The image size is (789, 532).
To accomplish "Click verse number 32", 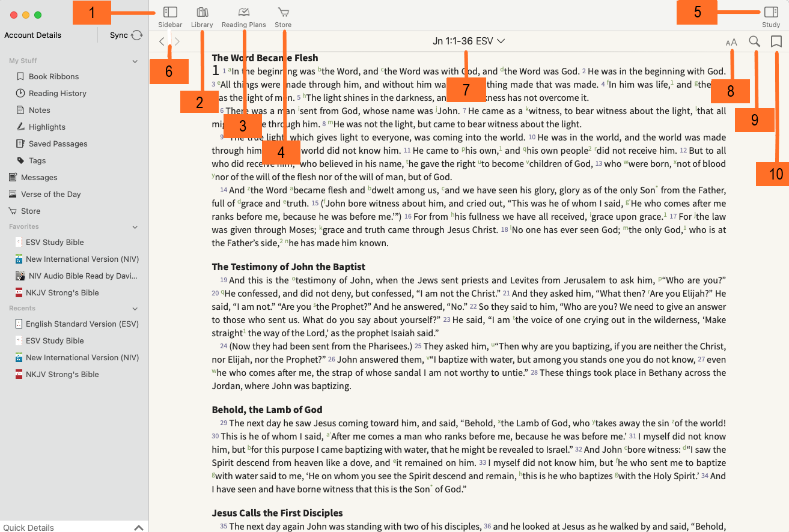I will (579, 450).
